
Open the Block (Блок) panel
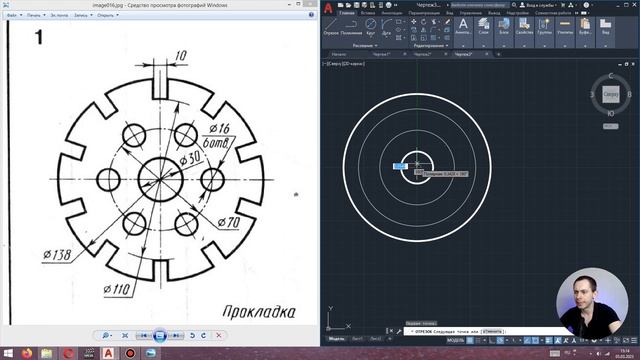click(x=504, y=27)
